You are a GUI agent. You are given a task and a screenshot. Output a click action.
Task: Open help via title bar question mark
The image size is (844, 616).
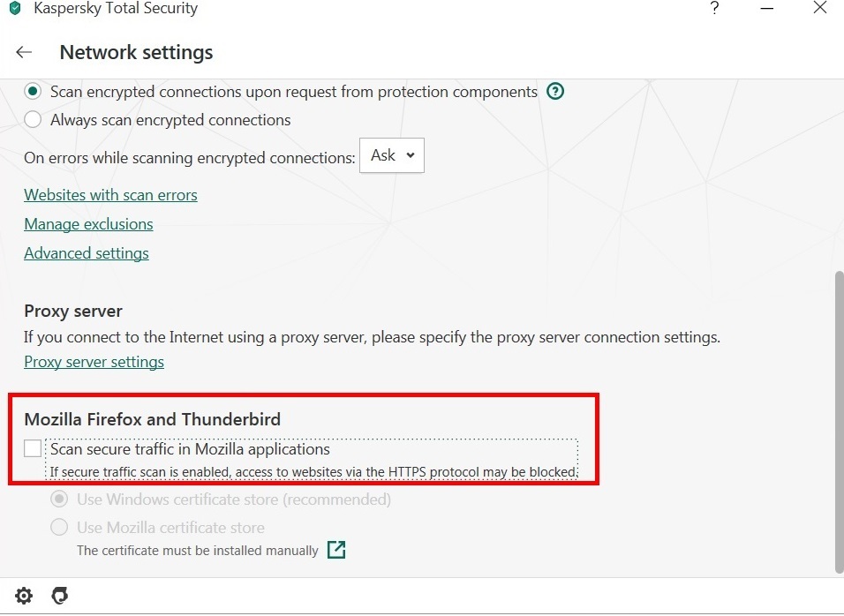coord(714,9)
